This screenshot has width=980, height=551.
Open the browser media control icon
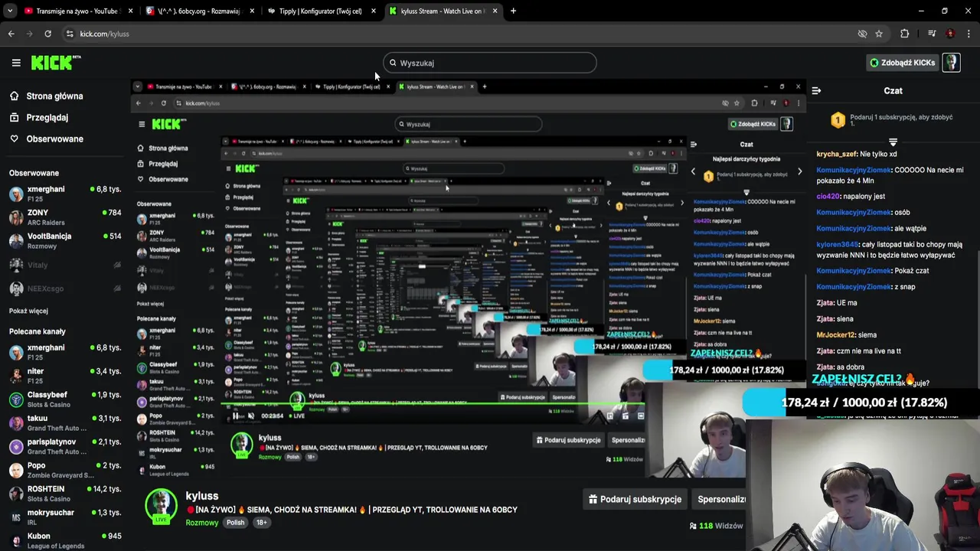[932, 34]
